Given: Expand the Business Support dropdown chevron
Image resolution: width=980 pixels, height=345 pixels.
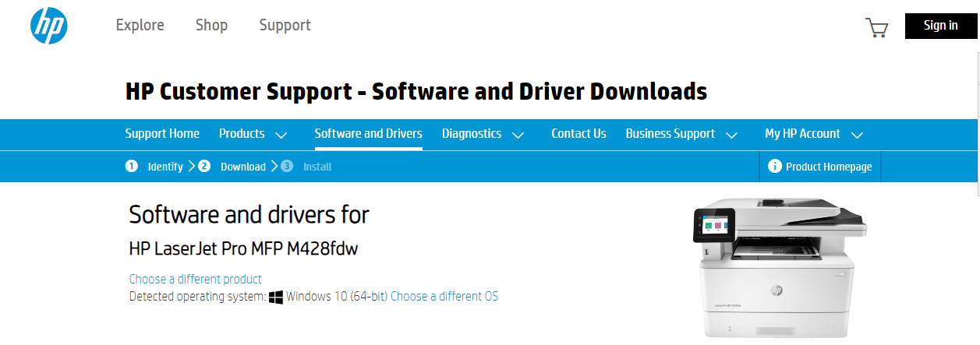Looking at the screenshot, I should (x=731, y=135).
